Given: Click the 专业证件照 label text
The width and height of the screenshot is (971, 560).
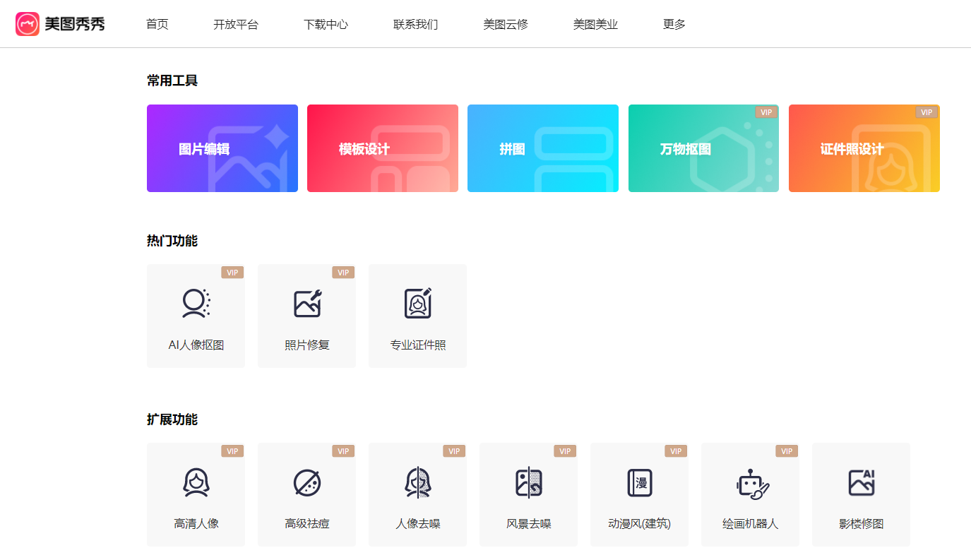Looking at the screenshot, I should (x=418, y=345).
